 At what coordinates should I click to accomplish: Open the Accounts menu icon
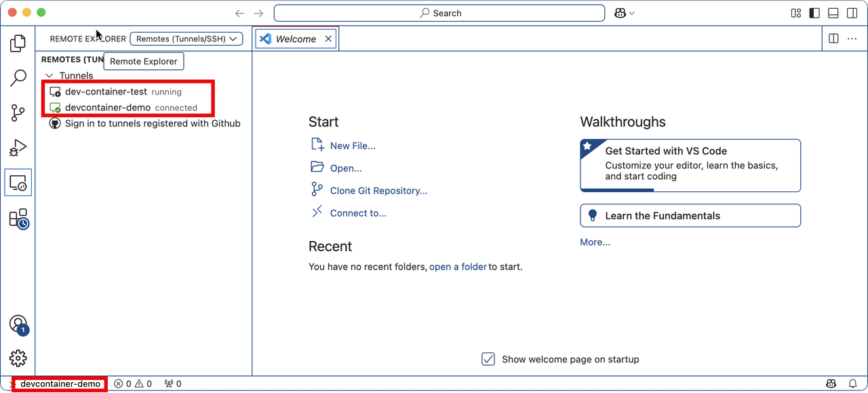coord(18,324)
